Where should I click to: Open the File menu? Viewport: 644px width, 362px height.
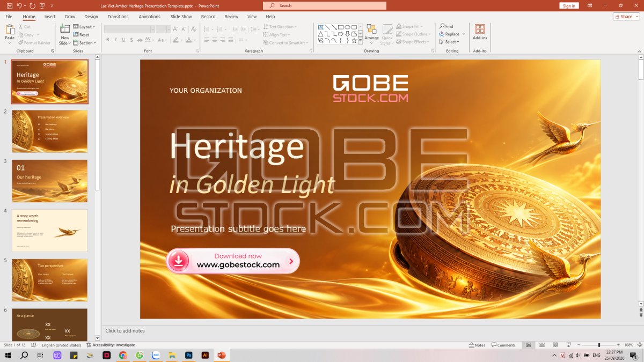[x=9, y=17]
